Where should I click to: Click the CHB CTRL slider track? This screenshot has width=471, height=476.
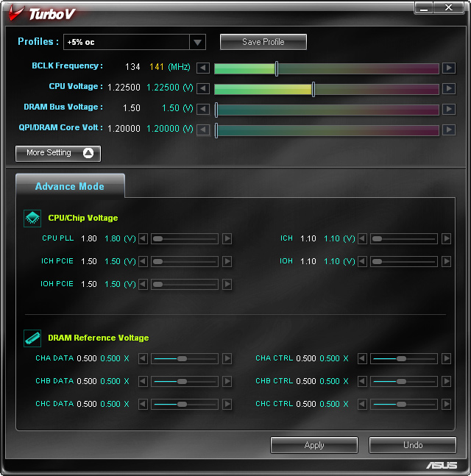pos(404,381)
